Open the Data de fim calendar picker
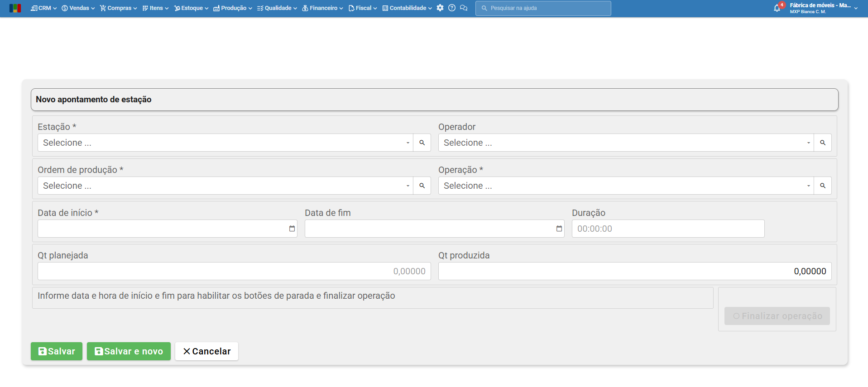Viewport: 868px width, 387px height. pos(559,229)
